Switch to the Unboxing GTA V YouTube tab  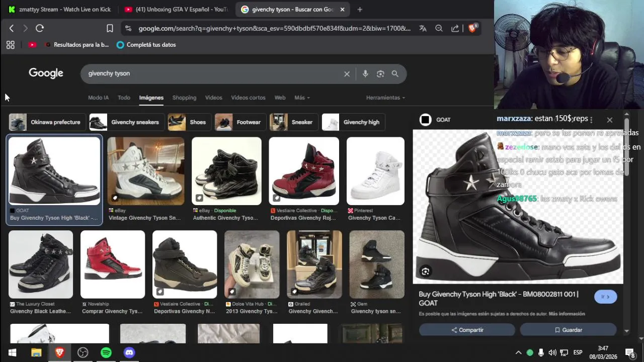(x=176, y=10)
